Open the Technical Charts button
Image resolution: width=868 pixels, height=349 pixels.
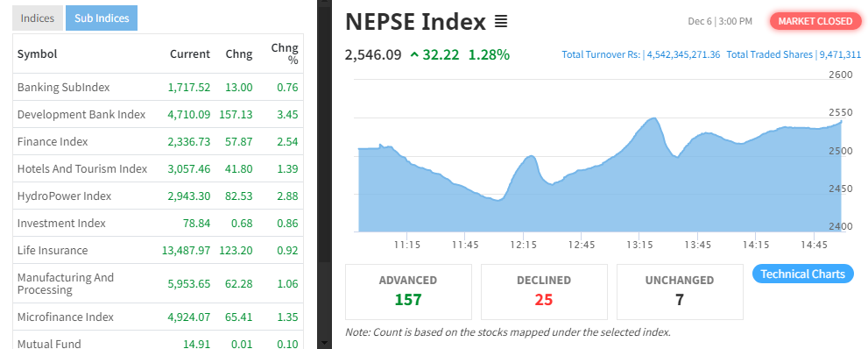802,274
